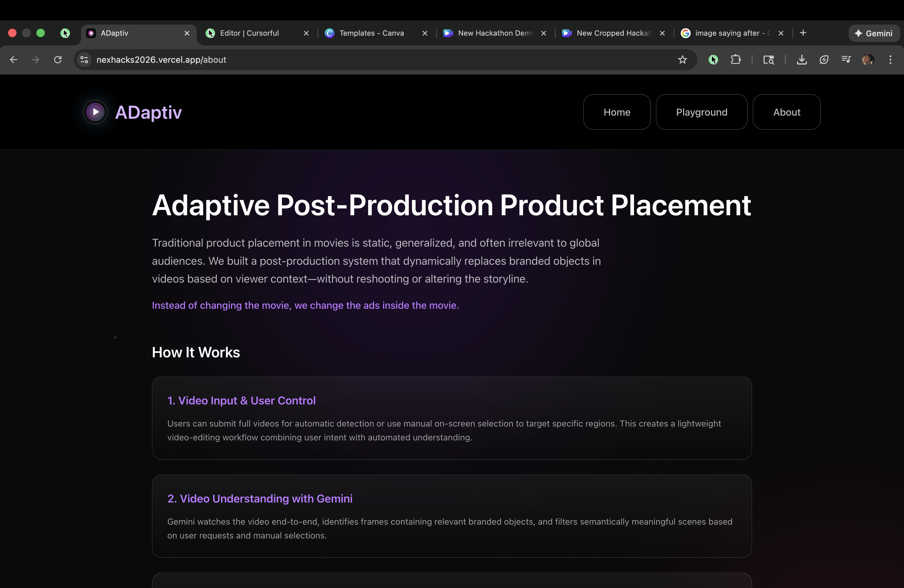The height and width of the screenshot is (588, 904).
Task: Open the media controls icon
Action: point(846,60)
